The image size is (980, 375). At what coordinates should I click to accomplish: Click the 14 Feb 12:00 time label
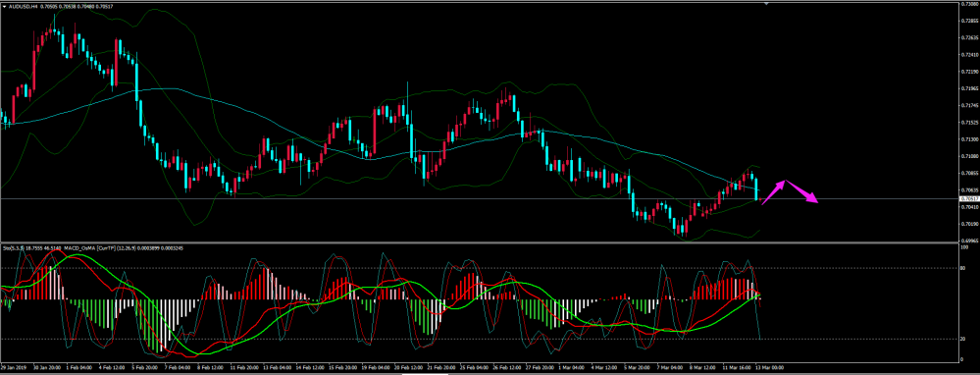[x=310, y=367]
